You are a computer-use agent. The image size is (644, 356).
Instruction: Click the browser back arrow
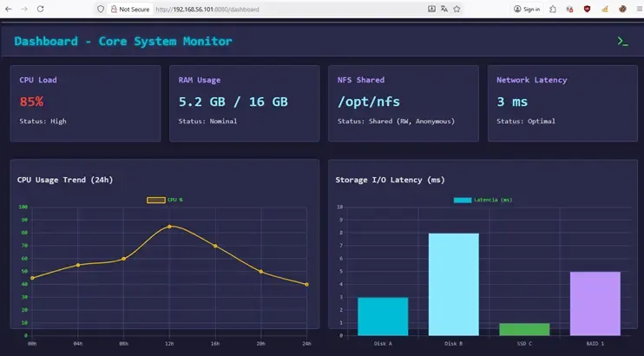coord(8,9)
